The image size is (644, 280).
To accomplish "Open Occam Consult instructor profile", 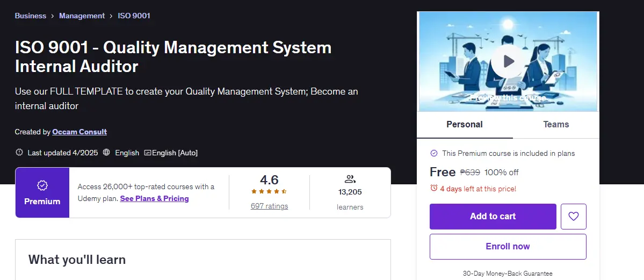I will [x=79, y=132].
